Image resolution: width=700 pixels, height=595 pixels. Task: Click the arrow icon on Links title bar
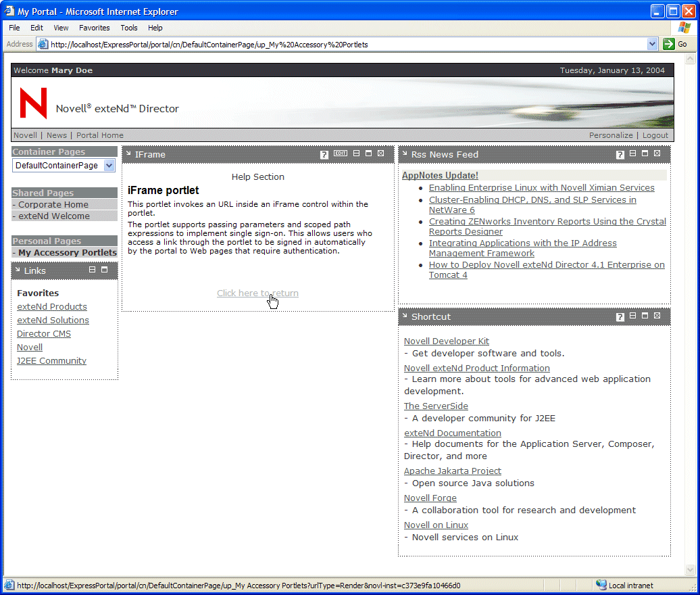coord(18,269)
